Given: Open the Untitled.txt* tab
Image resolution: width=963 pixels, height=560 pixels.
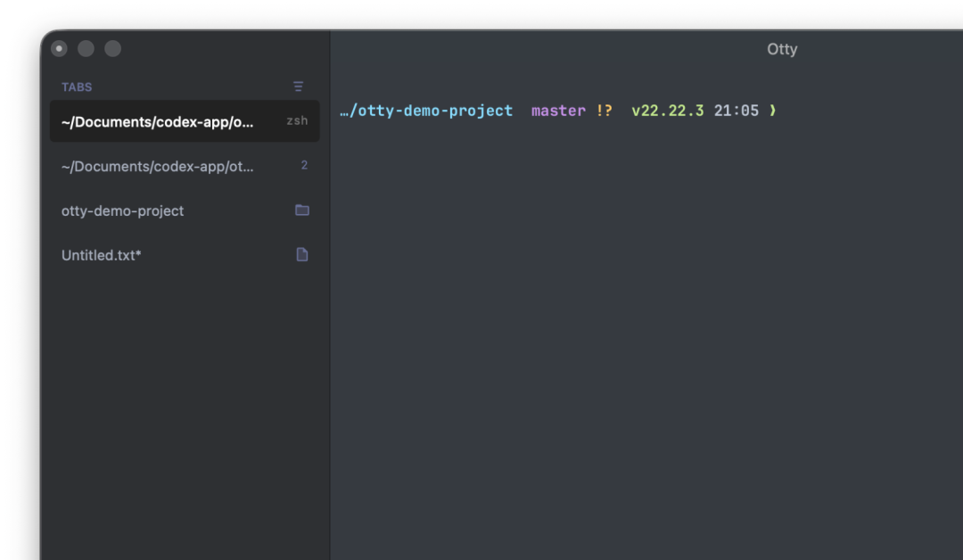Looking at the screenshot, I should click(x=185, y=255).
